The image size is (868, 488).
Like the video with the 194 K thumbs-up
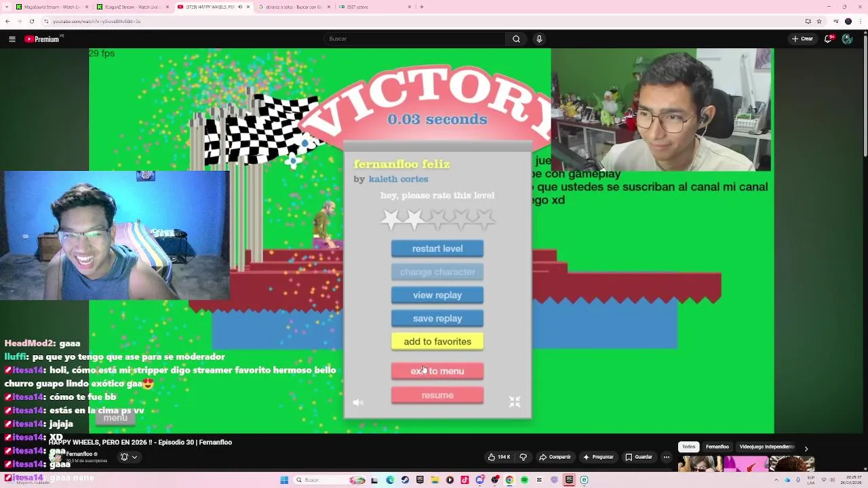[x=499, y=457]
